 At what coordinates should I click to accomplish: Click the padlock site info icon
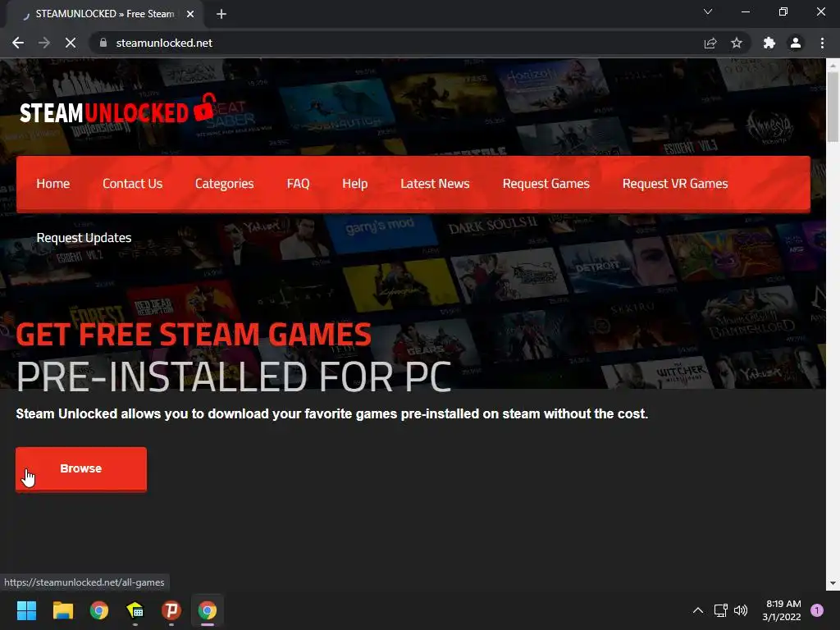click(103, 43)
